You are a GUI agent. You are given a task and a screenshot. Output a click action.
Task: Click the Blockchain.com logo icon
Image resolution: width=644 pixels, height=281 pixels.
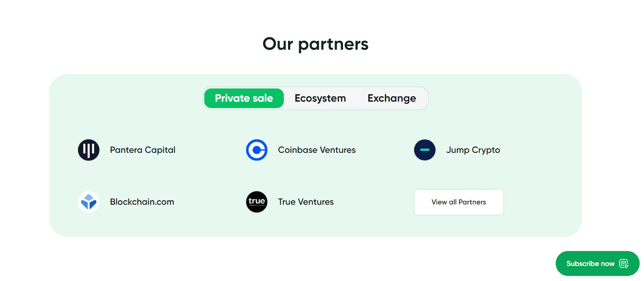(89, 202)
